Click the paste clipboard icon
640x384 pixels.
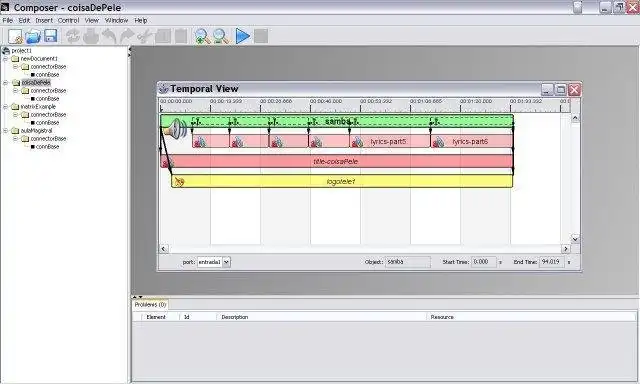click(x=181, y=36)
